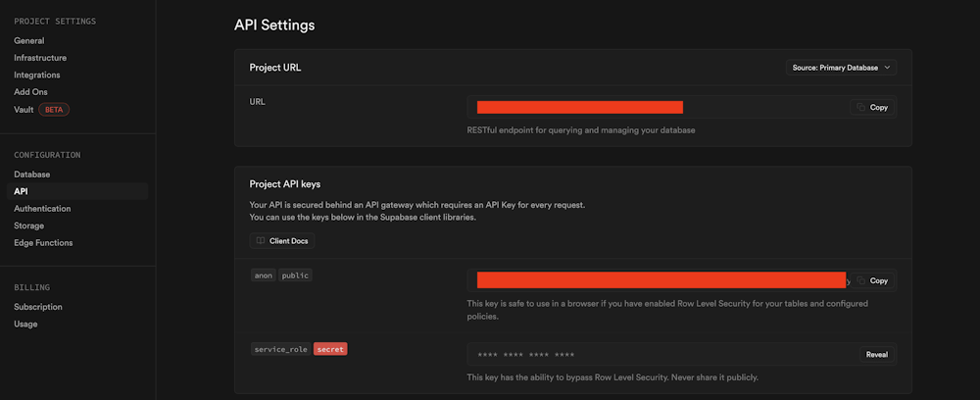The image size is (980, 400).
Task: Open Authentication configuration
Action: tap(42, 208)
